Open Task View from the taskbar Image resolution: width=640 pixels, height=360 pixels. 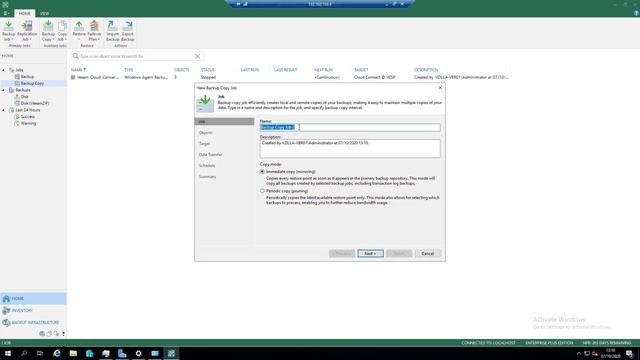[40, 353]
